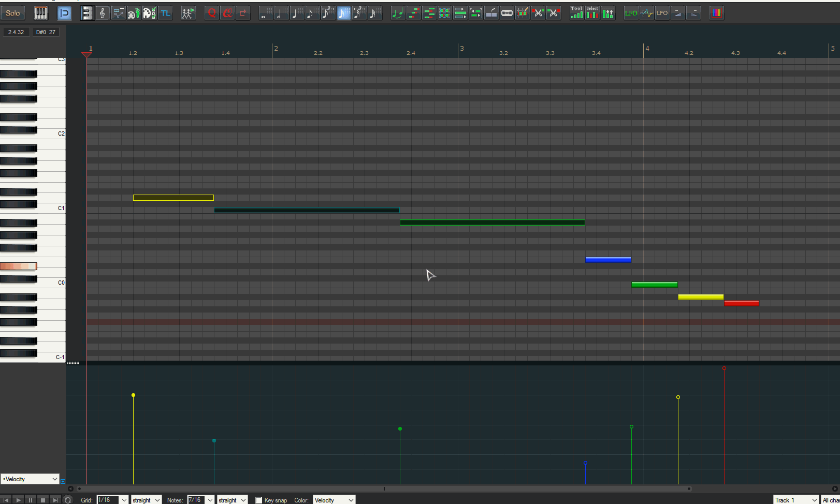Click the rewind to start button
Viewport: 840px width, 504px height.
coord(6,500)
